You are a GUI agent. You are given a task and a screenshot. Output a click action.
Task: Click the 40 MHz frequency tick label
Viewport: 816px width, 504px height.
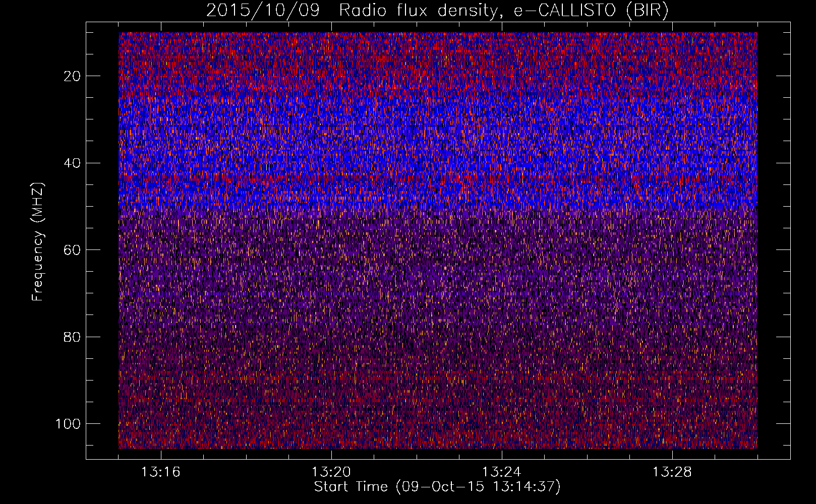pyautogui.click(x=73, y=163)
